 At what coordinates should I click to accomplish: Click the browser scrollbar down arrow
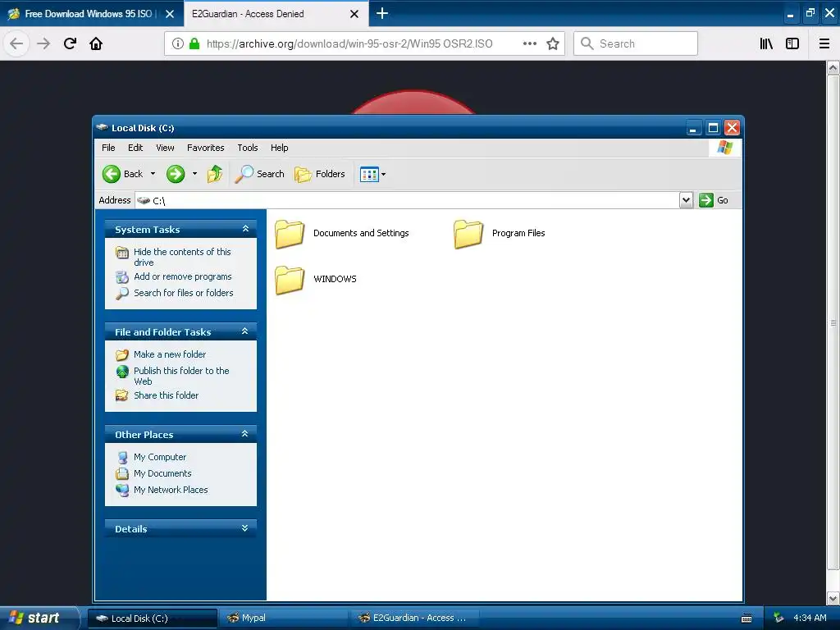(x=833, y=598)
